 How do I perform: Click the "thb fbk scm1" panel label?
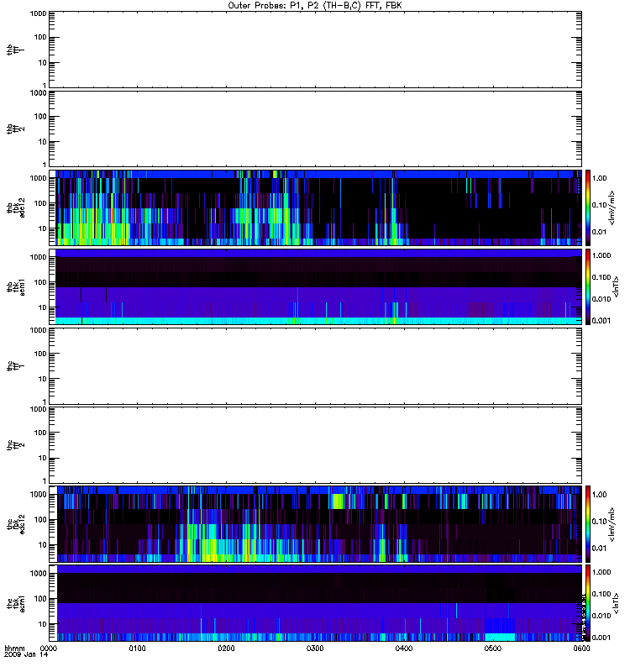coord(15,286)
